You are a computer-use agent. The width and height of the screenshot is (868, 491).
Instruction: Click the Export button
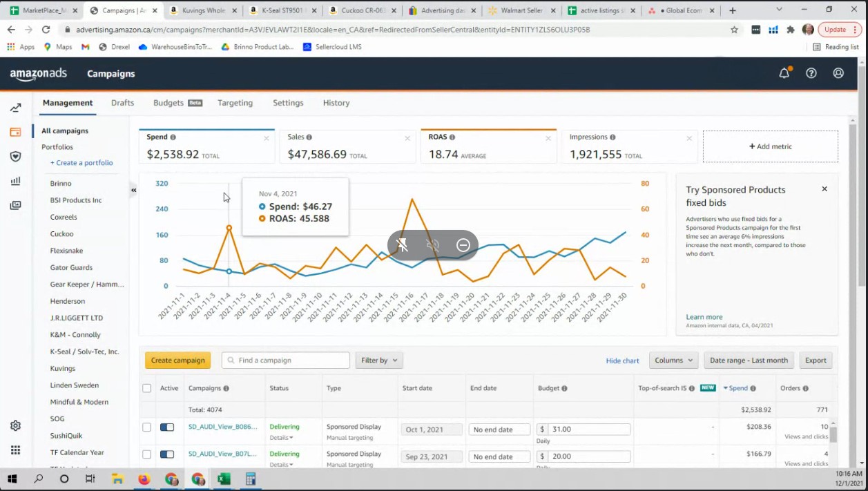coord(816,360)
